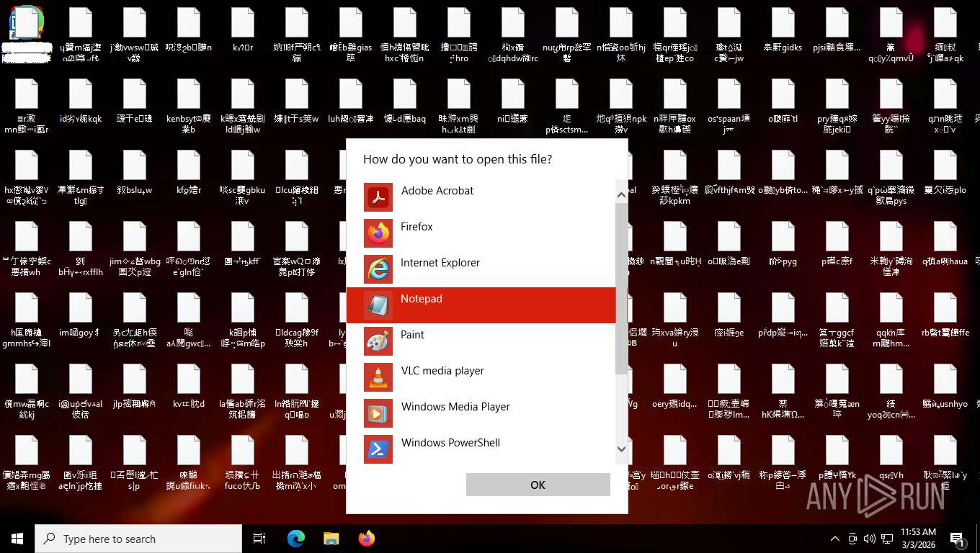
Task: Launch Microsoft Edge from the taskbar
Action: (296, 539)
